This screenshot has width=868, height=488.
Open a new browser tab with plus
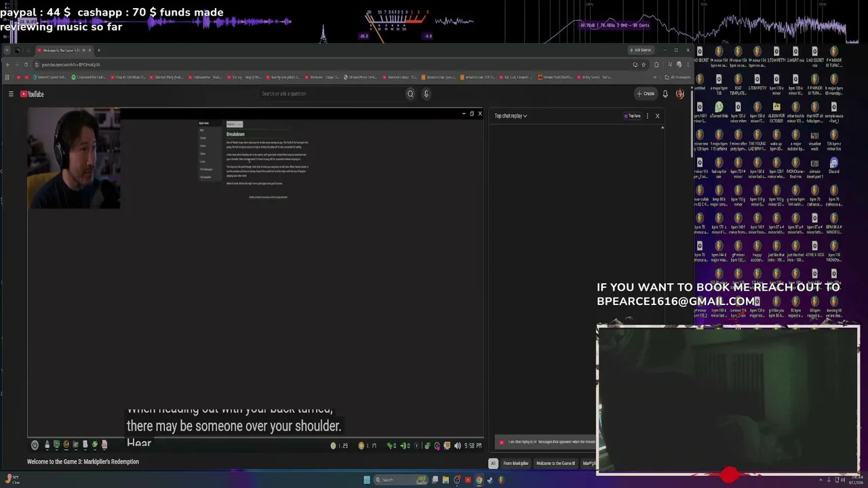[98, 50]
